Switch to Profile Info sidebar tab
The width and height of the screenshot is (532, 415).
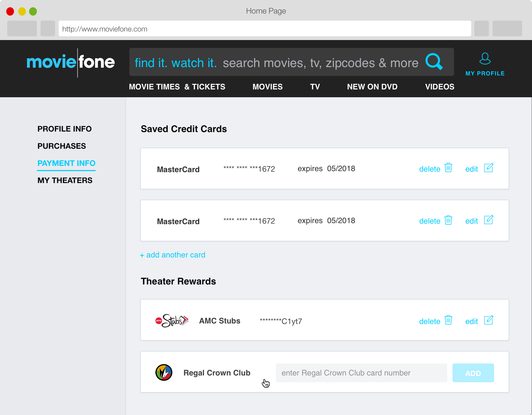tap(64, 129)
